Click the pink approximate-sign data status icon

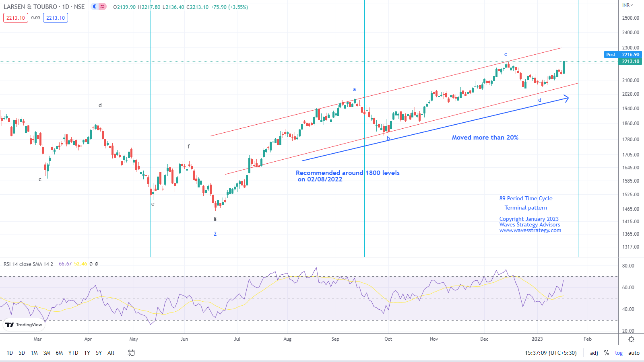click(x=102, y=7)
